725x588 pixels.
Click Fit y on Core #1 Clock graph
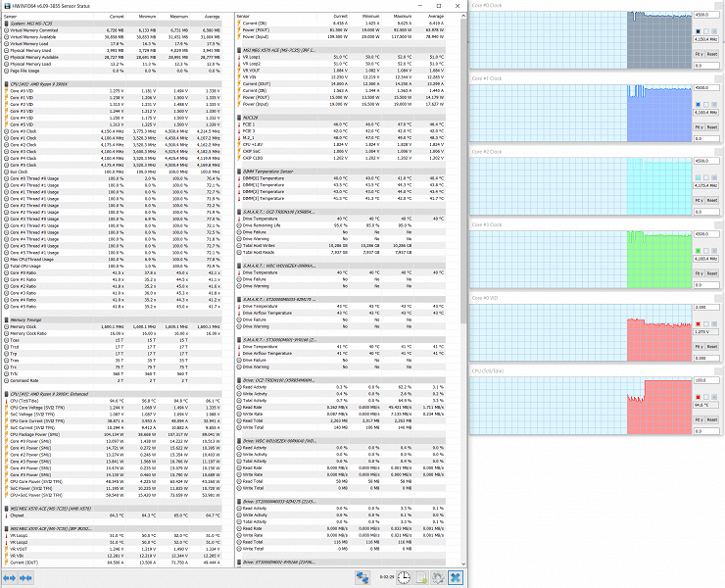coord(700,127)
